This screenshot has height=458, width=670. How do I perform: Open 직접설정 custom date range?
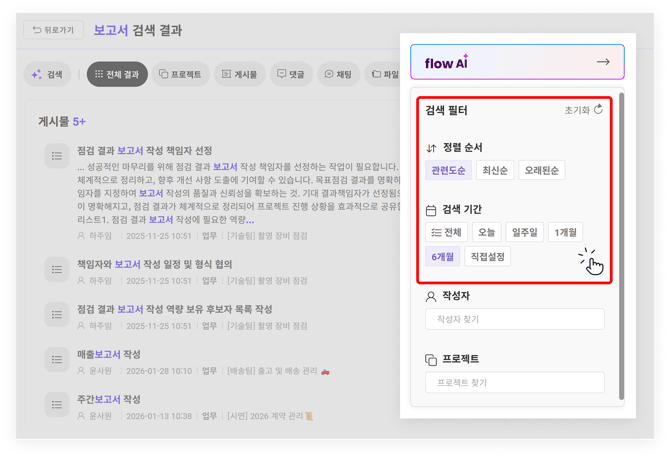[488, 257]
